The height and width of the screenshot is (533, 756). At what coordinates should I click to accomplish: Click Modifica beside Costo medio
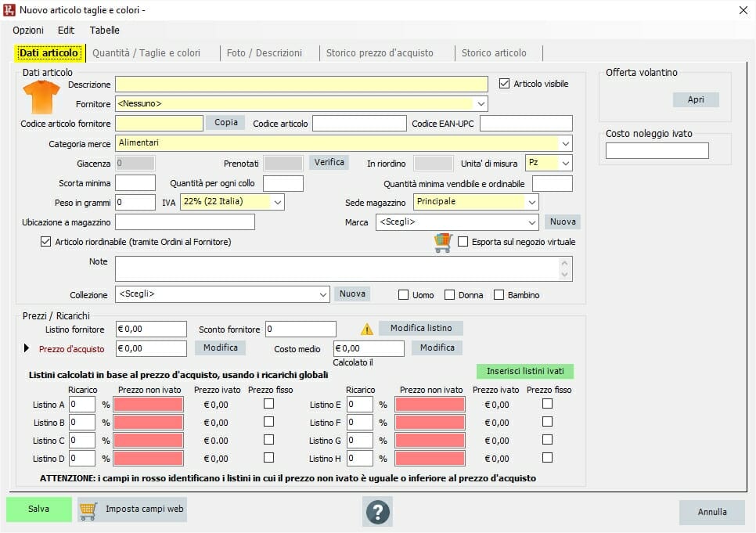437,348
